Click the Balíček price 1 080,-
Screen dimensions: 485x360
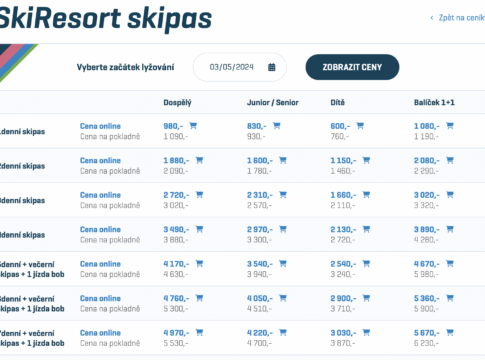point(427,126)
